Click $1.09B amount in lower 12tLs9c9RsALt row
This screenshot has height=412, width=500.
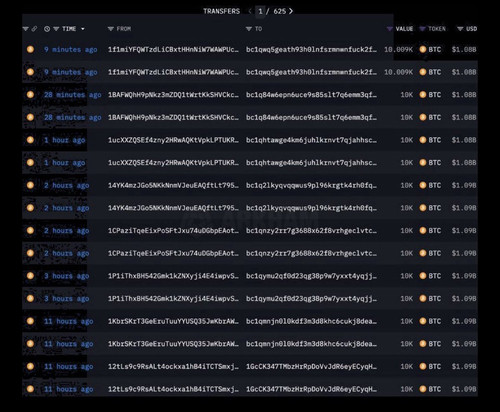tap(464, 389)
